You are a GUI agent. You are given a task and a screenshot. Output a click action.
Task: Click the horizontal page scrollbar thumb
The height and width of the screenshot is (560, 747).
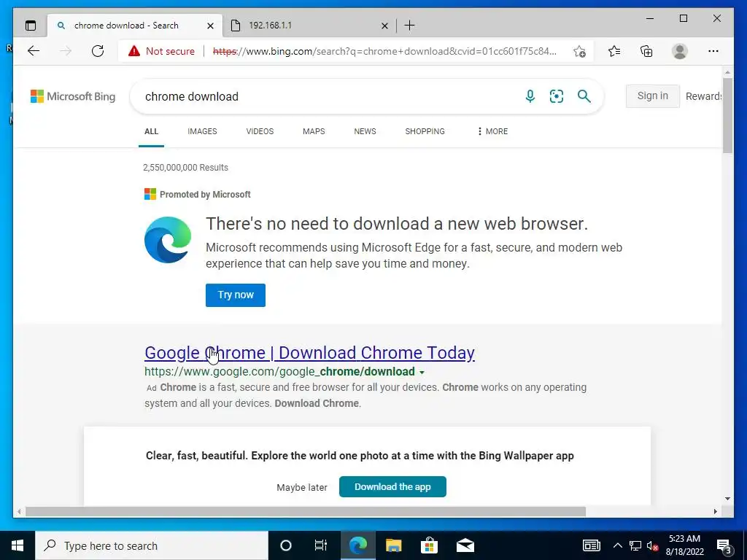tap(306, 511)
